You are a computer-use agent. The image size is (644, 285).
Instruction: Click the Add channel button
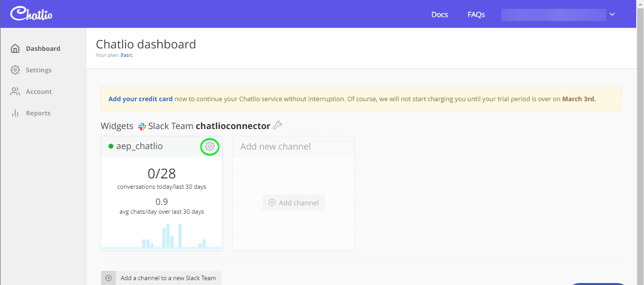[294, 203]
